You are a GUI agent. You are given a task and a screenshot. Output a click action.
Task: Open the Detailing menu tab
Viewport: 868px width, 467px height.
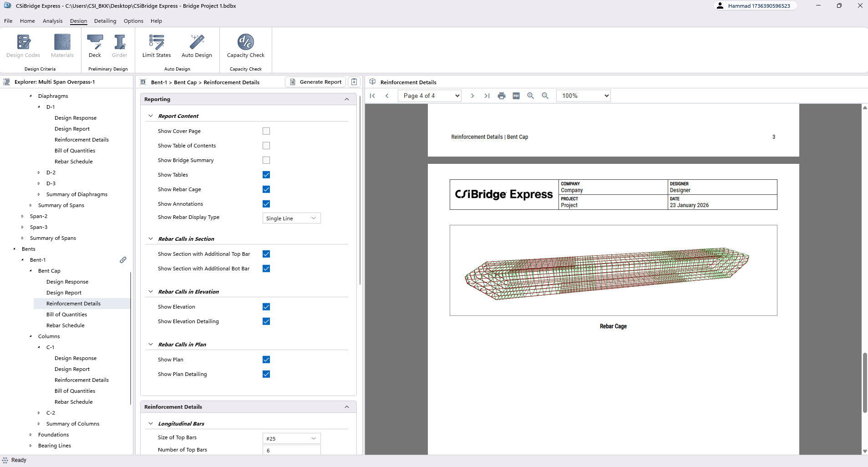[105, 21]
